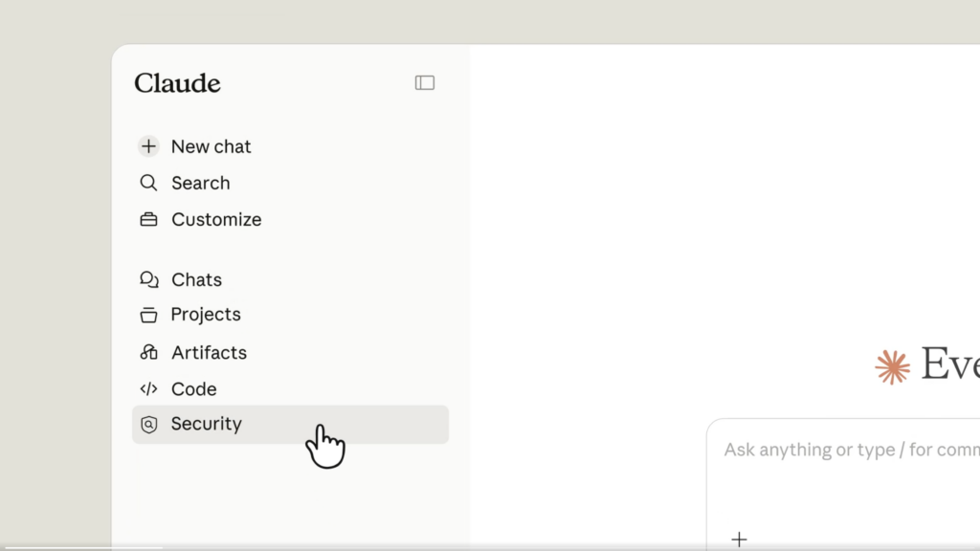Click the speech bubbles icon beside Chats
This screenshot has width=980, height=551.
[x=148, y=279]
